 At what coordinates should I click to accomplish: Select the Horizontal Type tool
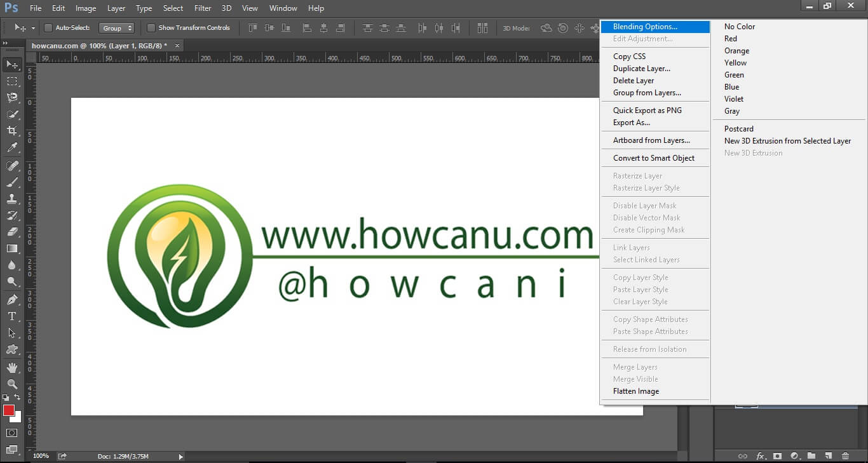point(12,316)
